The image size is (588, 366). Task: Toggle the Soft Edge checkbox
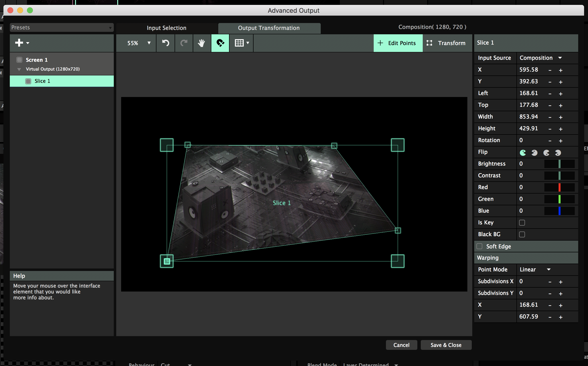(x=479, y=246)
